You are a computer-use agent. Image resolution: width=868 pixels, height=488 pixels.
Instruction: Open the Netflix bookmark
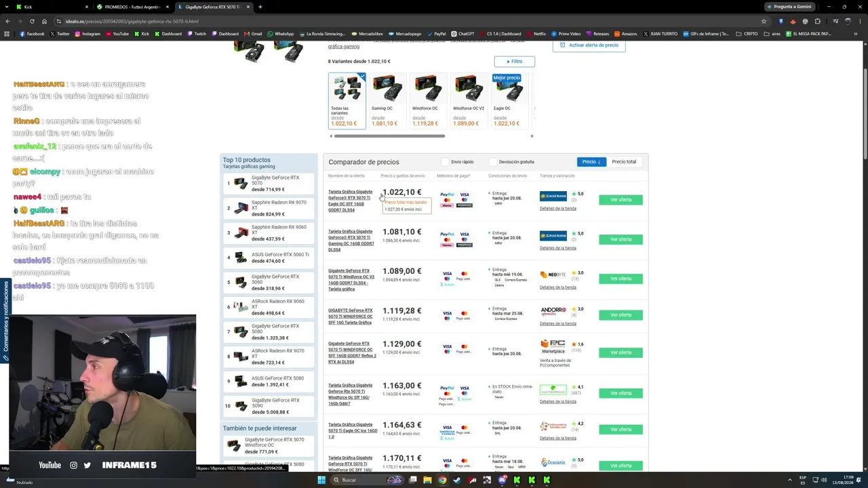coord(536,34)
